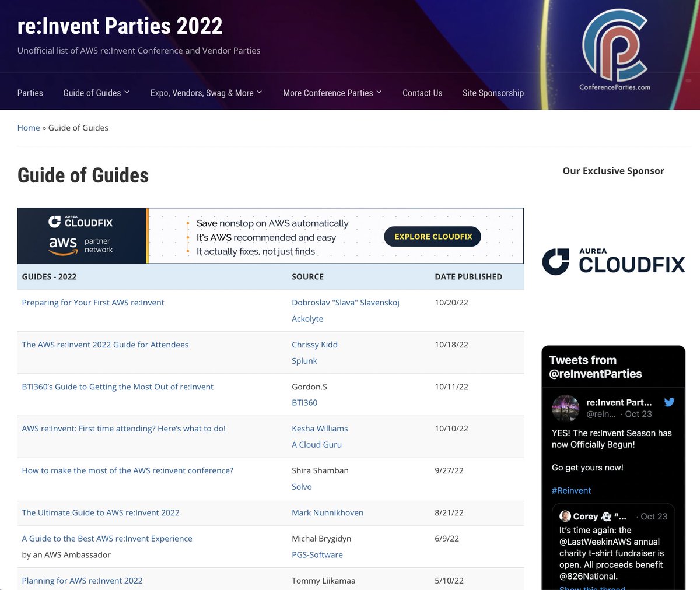Click the BTI360 source link
700x590 pixels.
(x=304, y=403)
